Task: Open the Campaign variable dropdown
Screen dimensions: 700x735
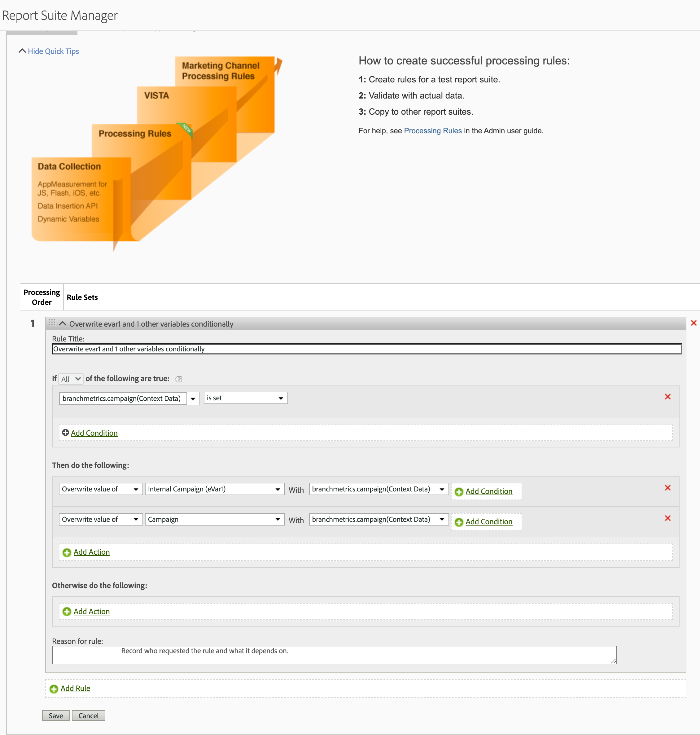Action: [x=215, y=519]
